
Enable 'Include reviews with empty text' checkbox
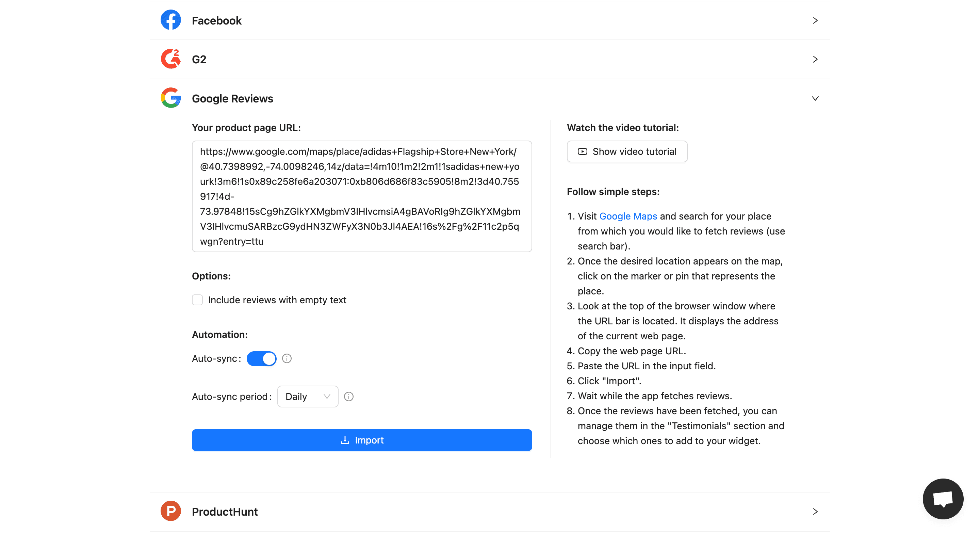pyautogui.click(x=197, y=300)
